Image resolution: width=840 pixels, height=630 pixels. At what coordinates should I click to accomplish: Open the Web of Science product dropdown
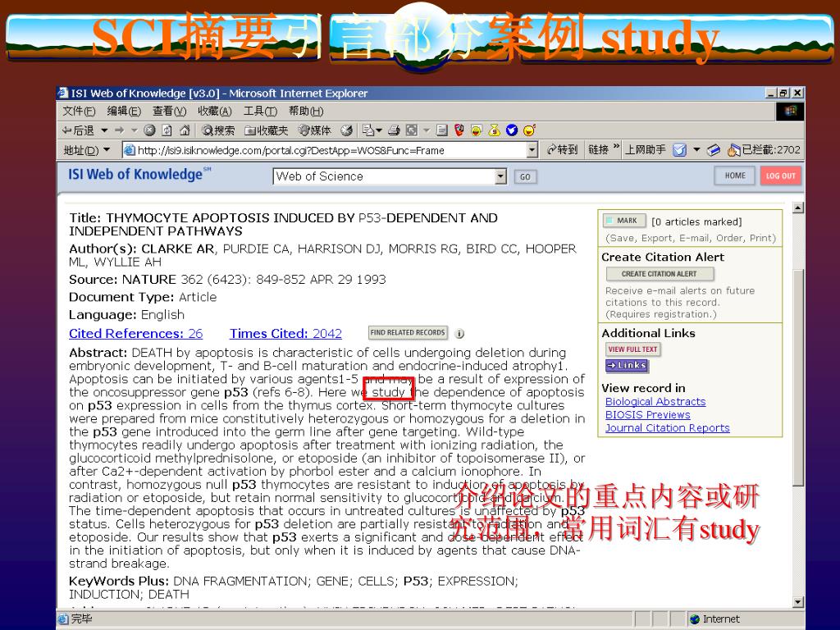pos(500,176)
